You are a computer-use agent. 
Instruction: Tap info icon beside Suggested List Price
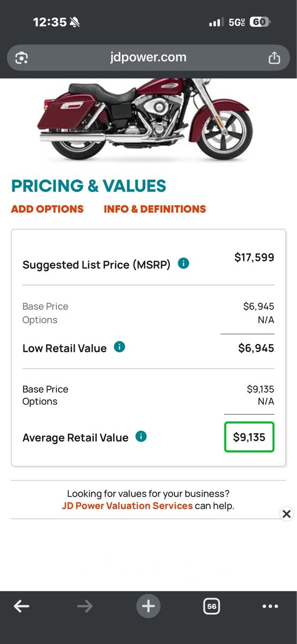tap(183, 264)
